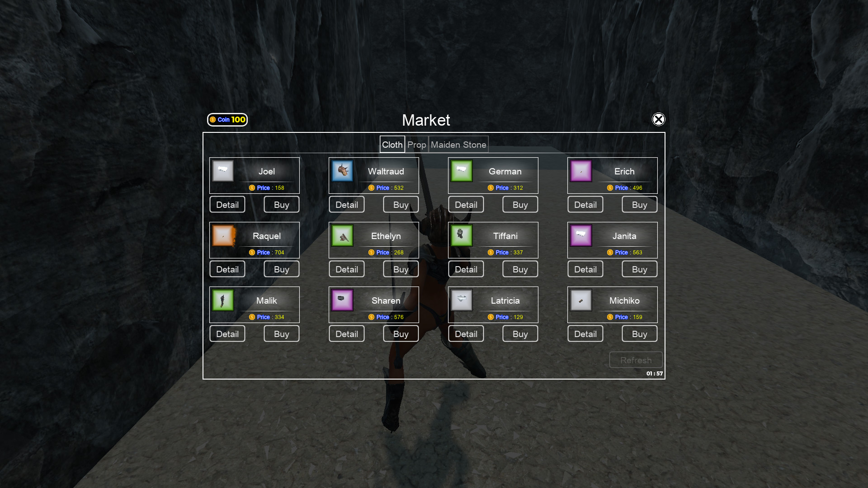Click Malik's green gauntlet item icon
This screenshot has width=868, height=488.
pyautogui.click(x=223, y=300)
